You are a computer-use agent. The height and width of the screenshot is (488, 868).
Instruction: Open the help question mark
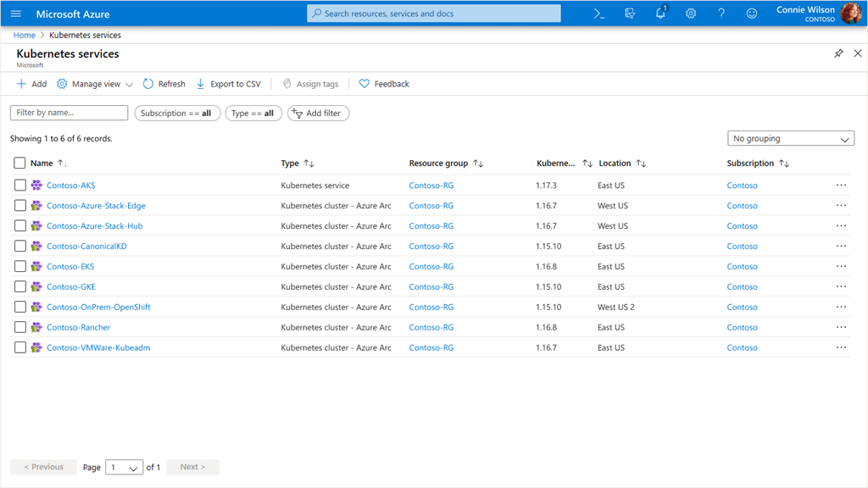tap(721, 14)
